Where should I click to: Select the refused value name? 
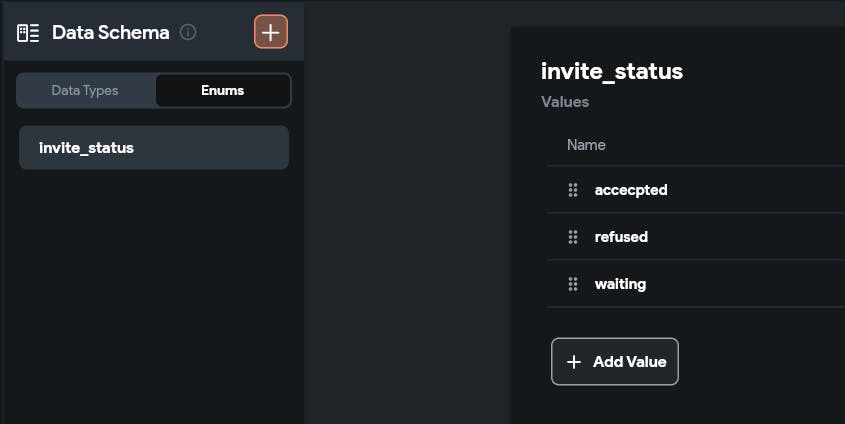click(x=621, y=237)
